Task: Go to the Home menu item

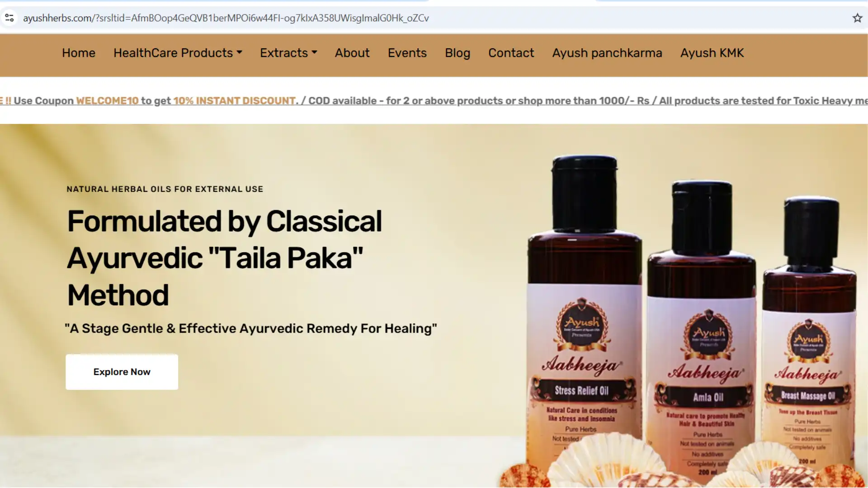Action: click(79, 53)
